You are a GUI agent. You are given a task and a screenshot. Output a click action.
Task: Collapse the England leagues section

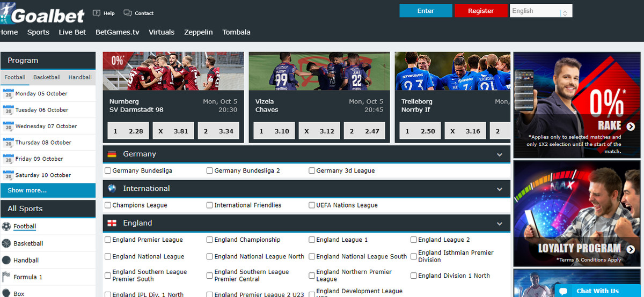tap(500, 224)
